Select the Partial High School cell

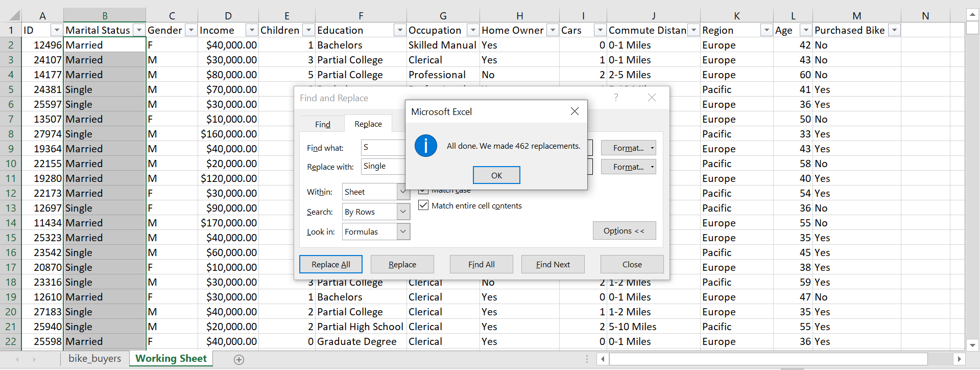[361, 327]
